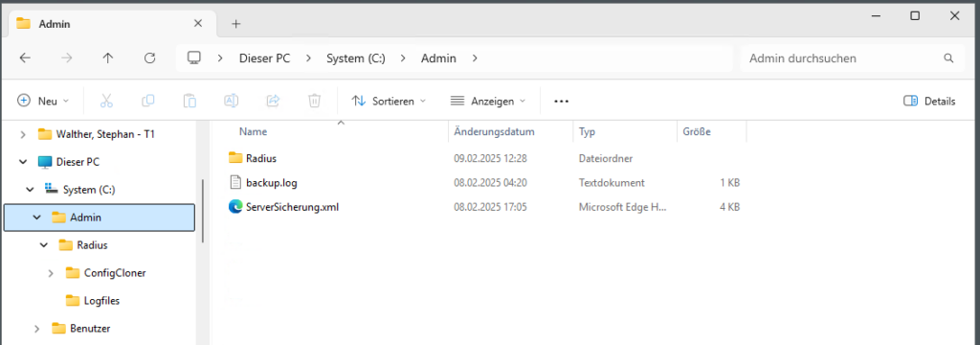Click the folder icon of Radius in list
The height and width of the screenshot is (345, 980).
coord(235,158)
